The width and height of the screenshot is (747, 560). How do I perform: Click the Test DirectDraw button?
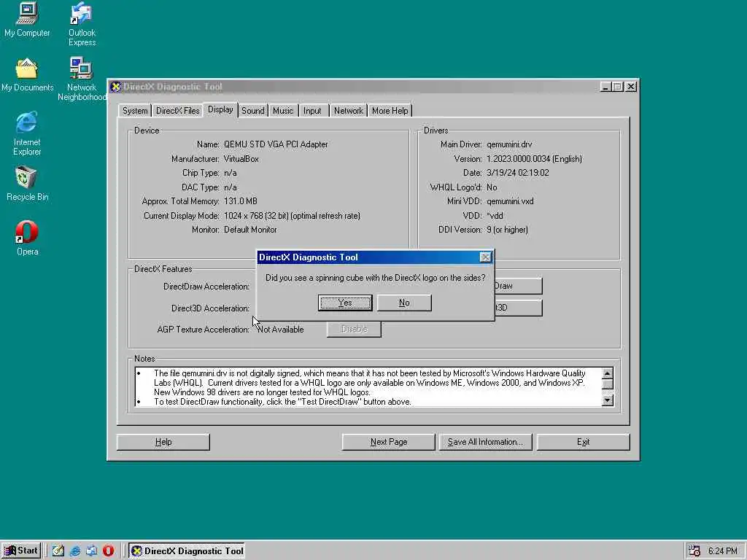pyautogui.click(x=519, y=286)
